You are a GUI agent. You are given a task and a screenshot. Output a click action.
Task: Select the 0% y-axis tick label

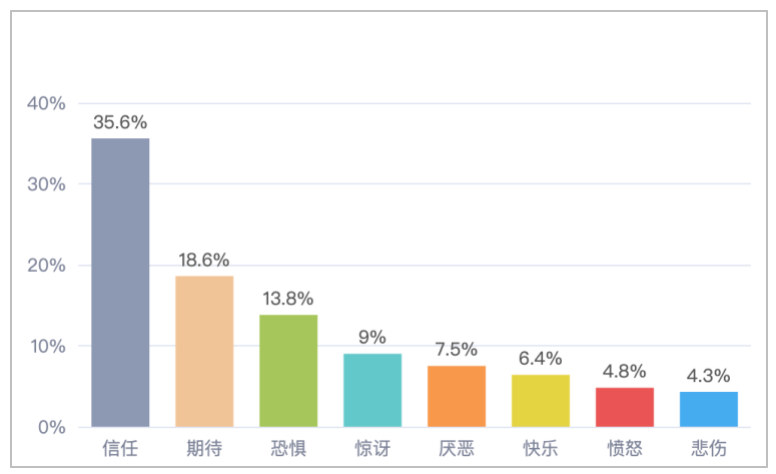click(x=51, y=428)
